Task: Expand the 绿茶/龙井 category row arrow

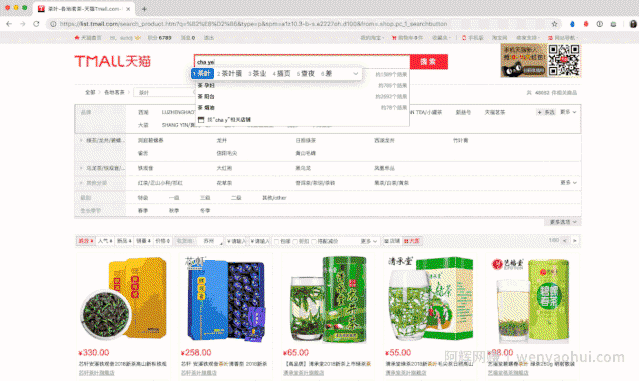Action: [x=81, y=140]
